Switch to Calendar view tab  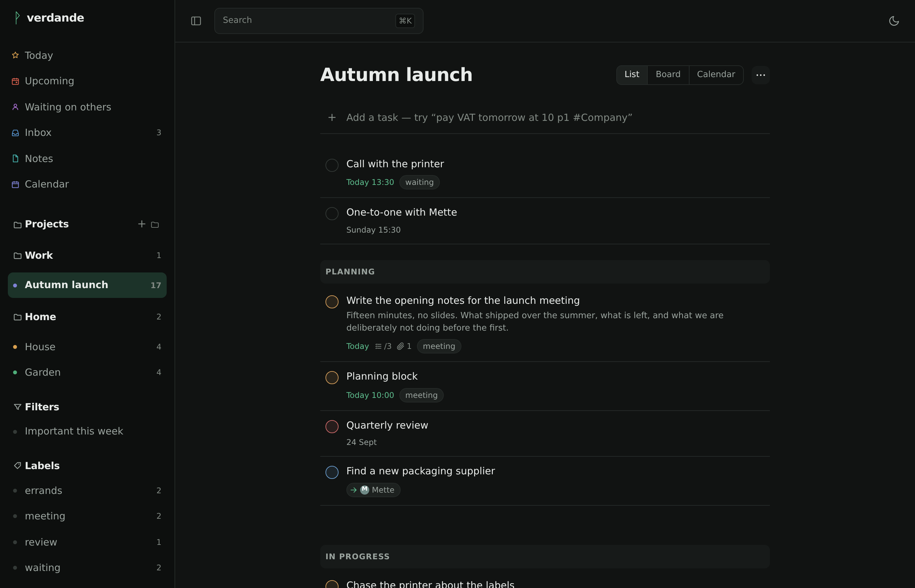(x=716, y=75)
